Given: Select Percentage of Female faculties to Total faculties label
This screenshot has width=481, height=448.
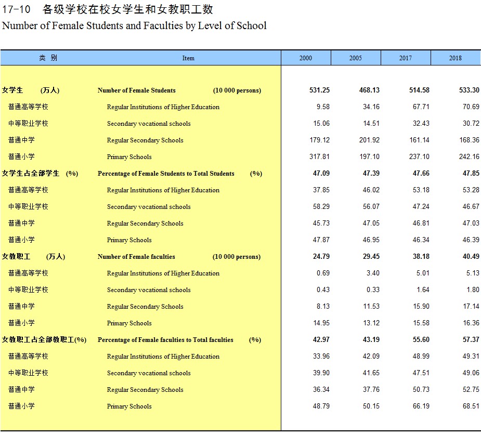Looking at the screenshot, I should [x=165, y=340].
